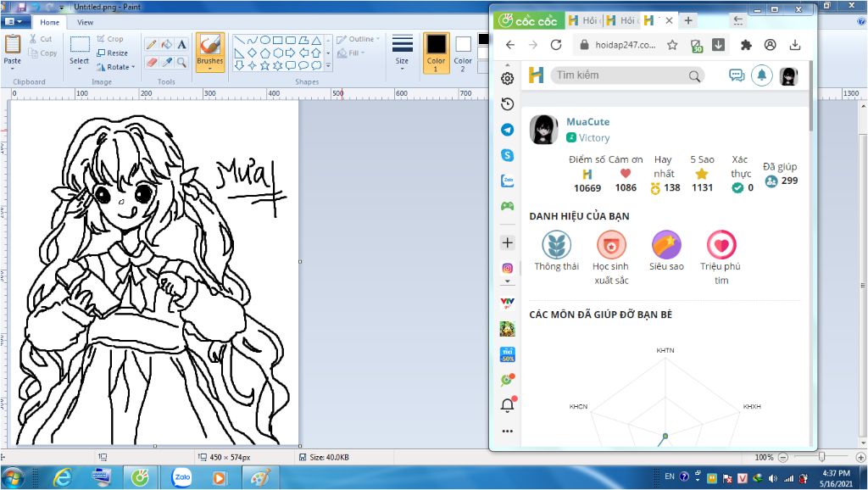Open history from browser sidebar
The image size is (868, 490).
[x=507, y=104]
